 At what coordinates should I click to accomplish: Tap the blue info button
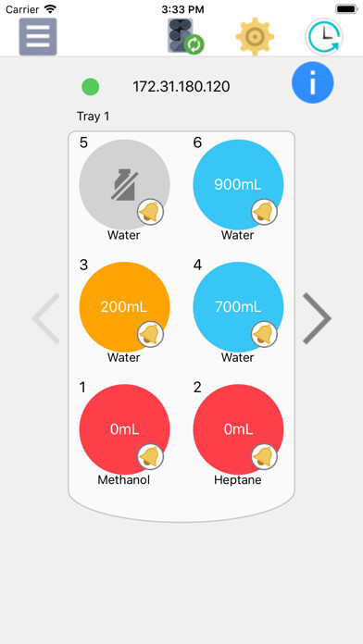coord(312,82)
